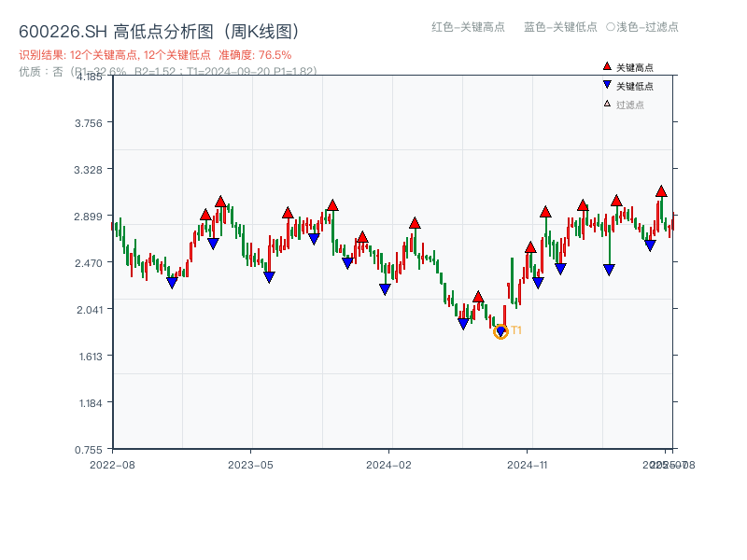Click the 3.328 y-axis label
The height and width of the screenshot is (560, 747).
pos(89,170)
